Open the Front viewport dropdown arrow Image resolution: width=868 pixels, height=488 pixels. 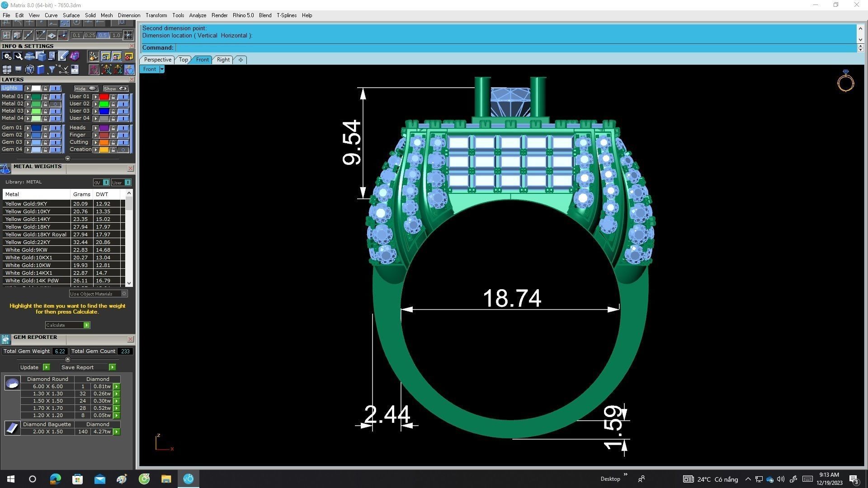[162, 69]
